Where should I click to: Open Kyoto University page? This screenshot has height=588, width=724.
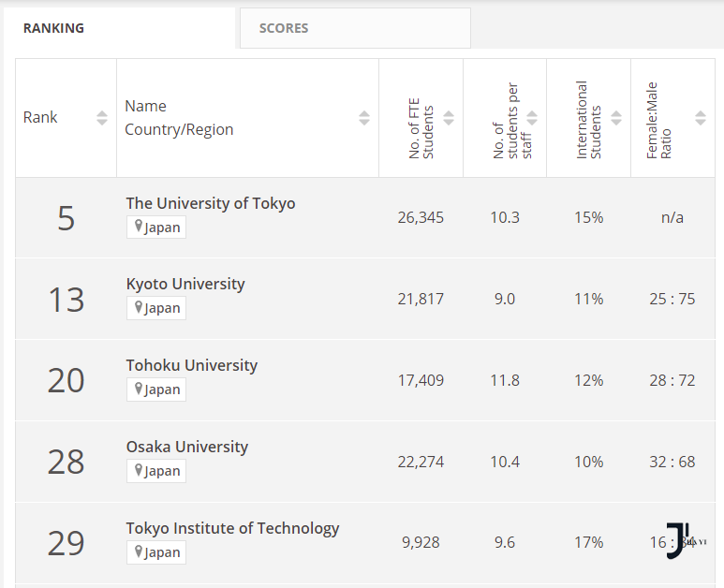(185, 284)
